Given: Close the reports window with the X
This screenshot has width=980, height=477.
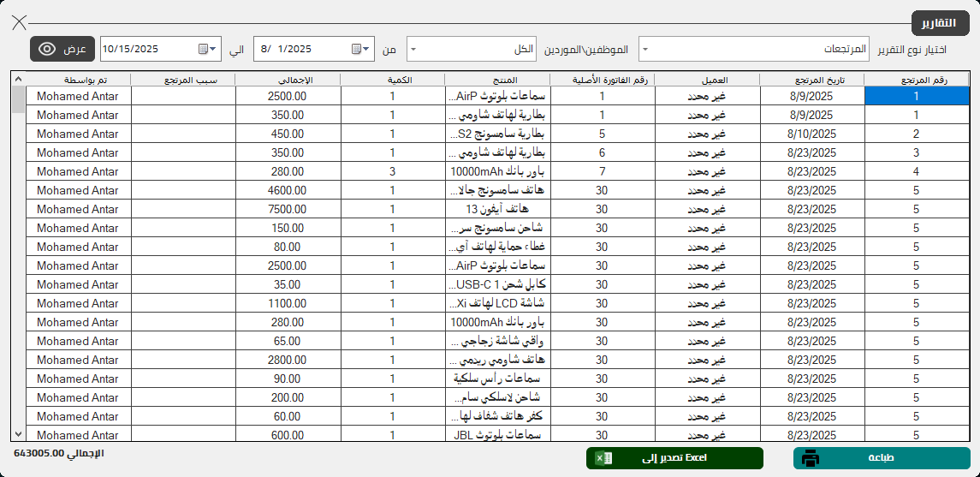Looking at the screenshot, I should click(20, 22).
